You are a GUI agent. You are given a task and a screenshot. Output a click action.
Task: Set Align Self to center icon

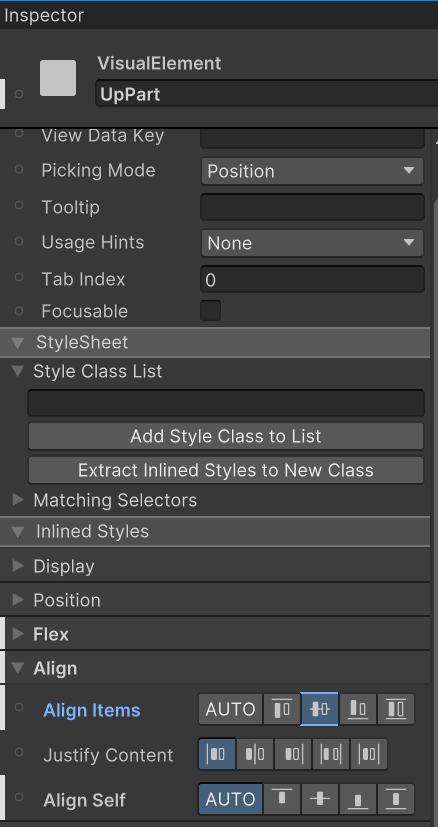319,799
